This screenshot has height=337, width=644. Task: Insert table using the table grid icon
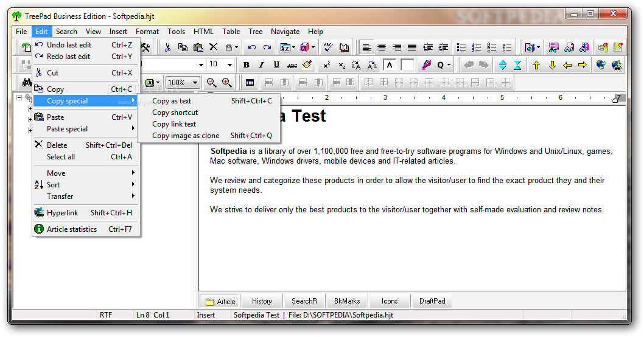tap(250, 83)
